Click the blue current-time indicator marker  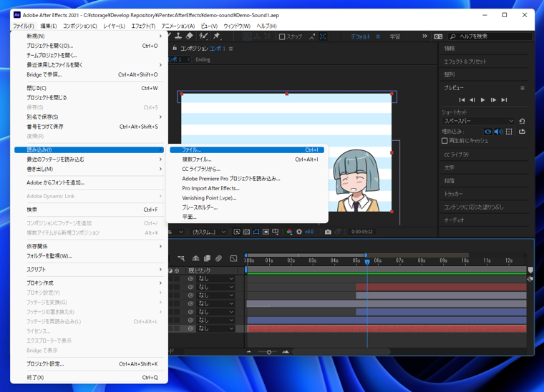coord(367,262)
